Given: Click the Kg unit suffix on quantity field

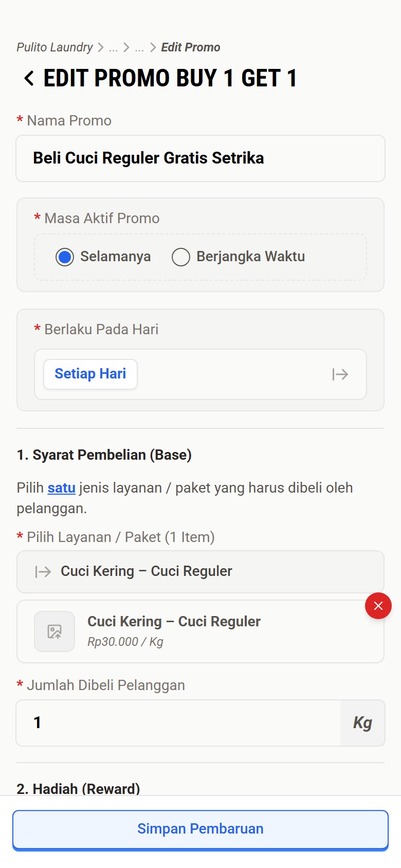Looking at the screenshot, I should (362, 723).
